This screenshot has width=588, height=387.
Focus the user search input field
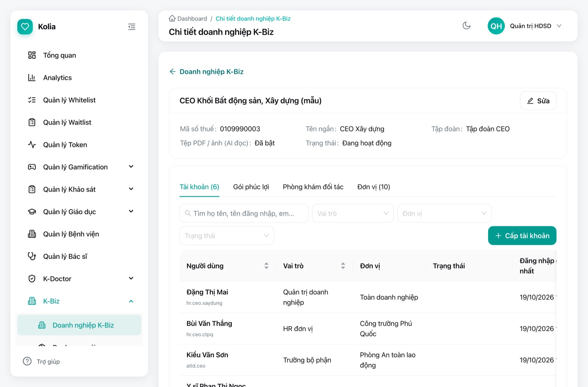[x=244, y=213]
